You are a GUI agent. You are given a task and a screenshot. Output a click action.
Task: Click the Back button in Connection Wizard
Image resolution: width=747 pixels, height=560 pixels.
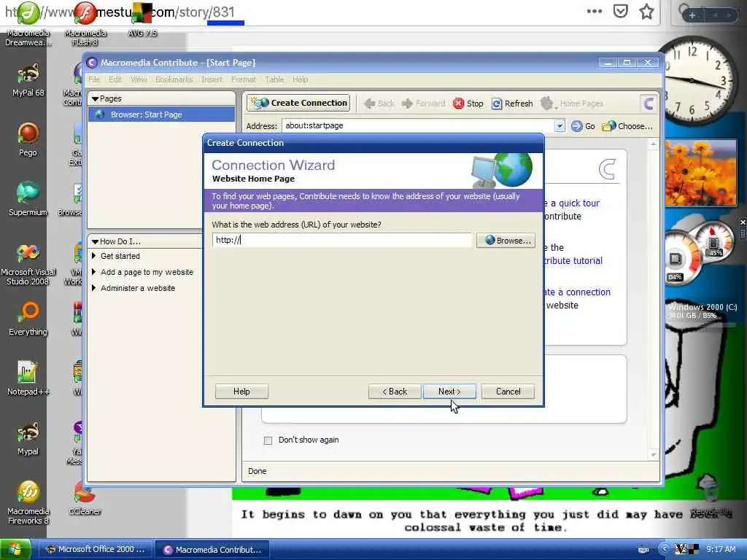(395, 392)
